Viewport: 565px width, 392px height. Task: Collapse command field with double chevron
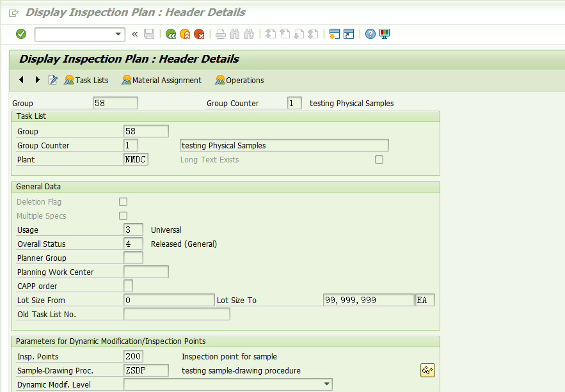135,34
